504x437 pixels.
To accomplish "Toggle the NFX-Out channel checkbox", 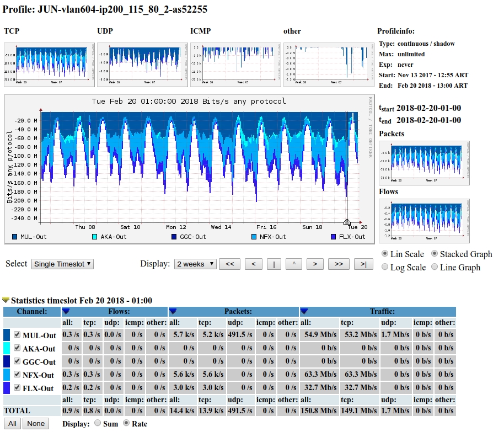I will click(x=17, y=375).
